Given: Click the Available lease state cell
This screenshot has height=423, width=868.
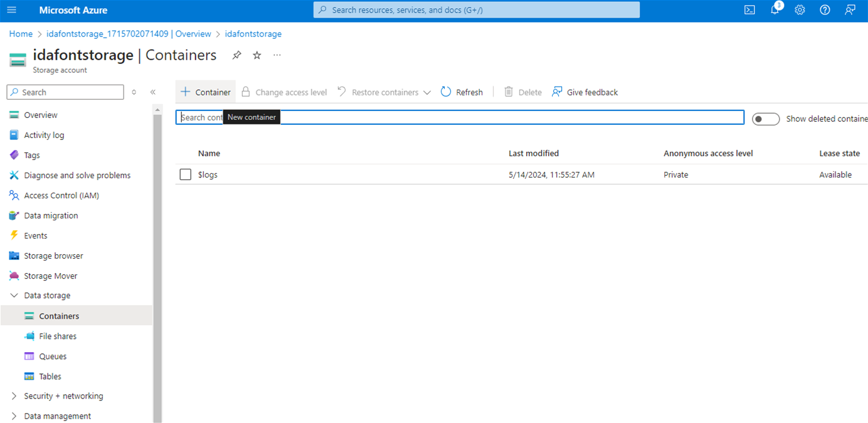Looking at the screenshot, I should point(835,174).
